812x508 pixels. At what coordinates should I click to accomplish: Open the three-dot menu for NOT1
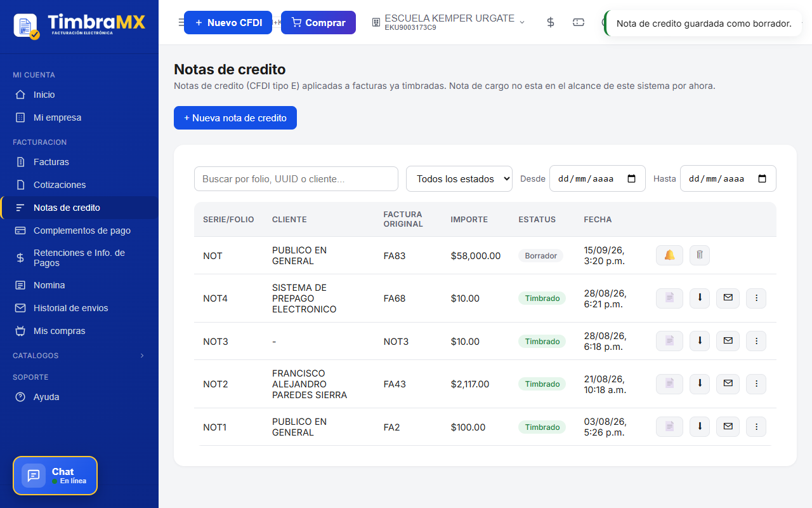click(x=756, y=427)
